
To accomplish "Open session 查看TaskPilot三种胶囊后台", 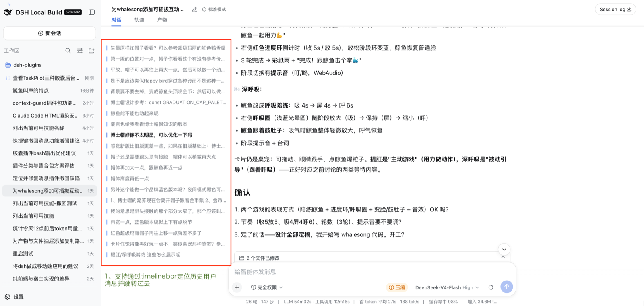I will [x=50, y=78].
